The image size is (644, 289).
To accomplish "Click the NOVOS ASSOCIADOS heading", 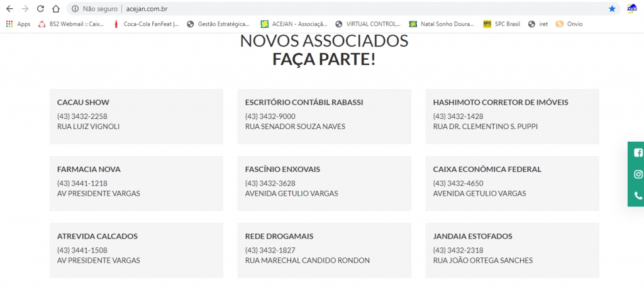I will [324, 41].
